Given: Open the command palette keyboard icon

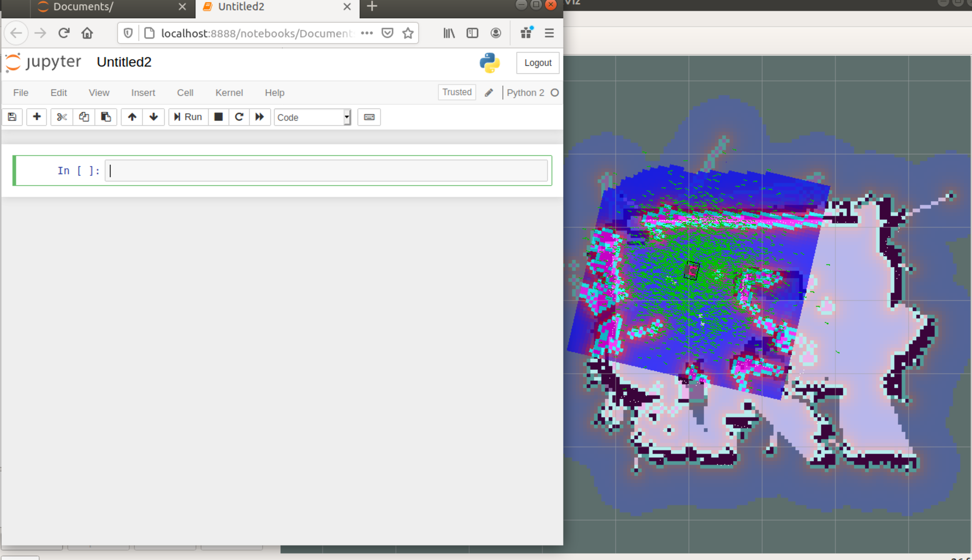Looking at the screenshot, I should tap(369, 117).
